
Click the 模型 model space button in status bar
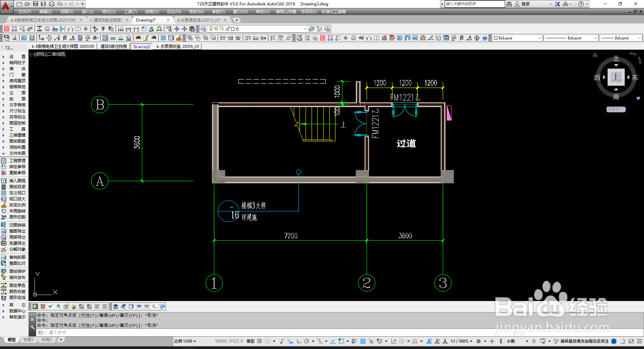(x=250, y=341)
